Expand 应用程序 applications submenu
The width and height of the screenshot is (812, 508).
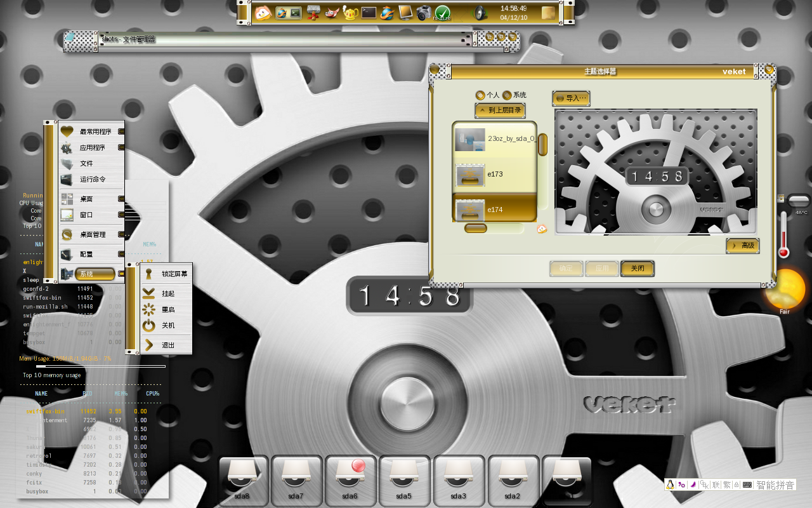(x=92, y=147)
